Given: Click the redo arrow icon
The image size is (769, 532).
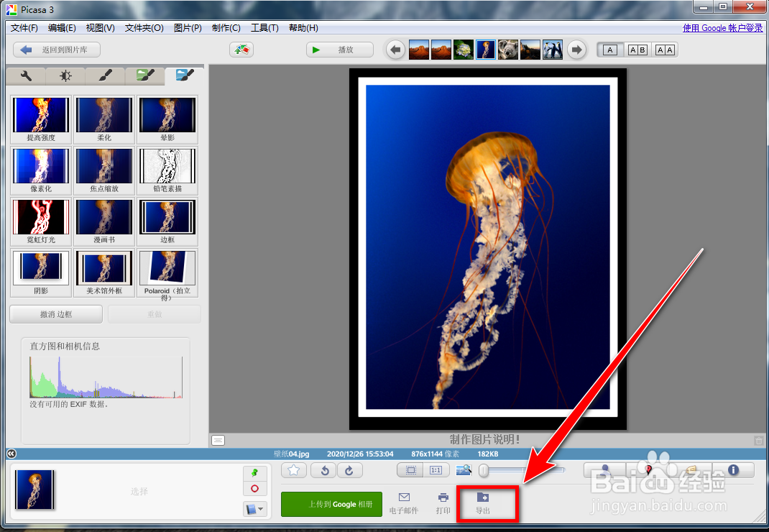Looking at the screenshot, I should point(350,470).
